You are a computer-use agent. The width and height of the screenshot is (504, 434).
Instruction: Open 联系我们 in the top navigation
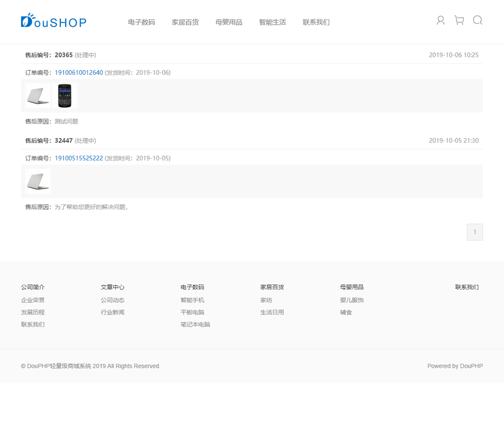pyautogui.click(x=316, y=22)
